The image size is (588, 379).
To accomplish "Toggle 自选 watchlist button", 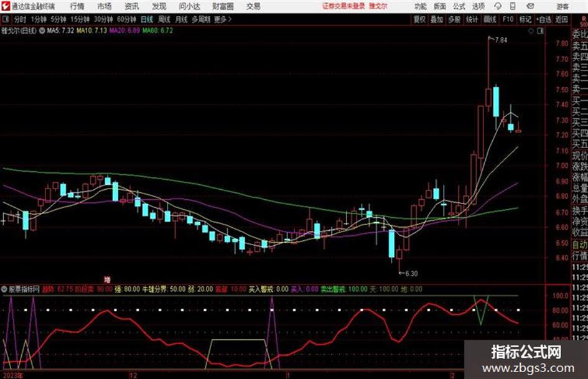I will [x=544, y=19].
